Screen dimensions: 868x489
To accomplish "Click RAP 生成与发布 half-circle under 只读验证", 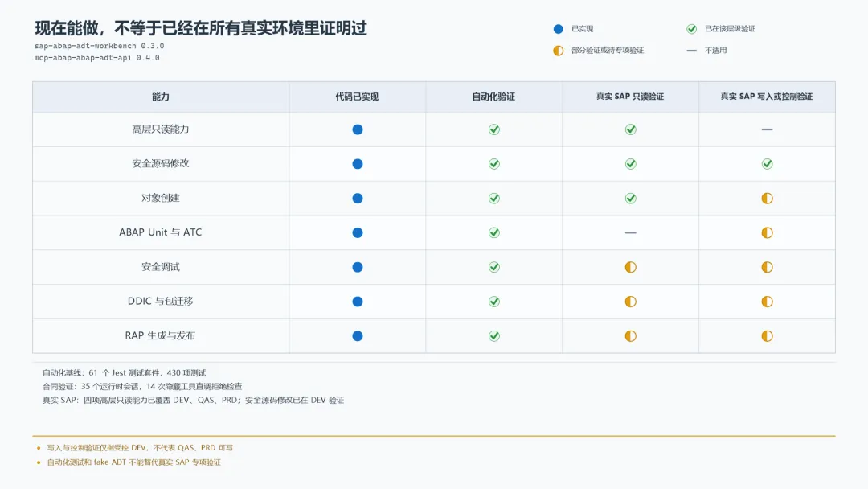I will pyautogui.click(x=631, y=336).
